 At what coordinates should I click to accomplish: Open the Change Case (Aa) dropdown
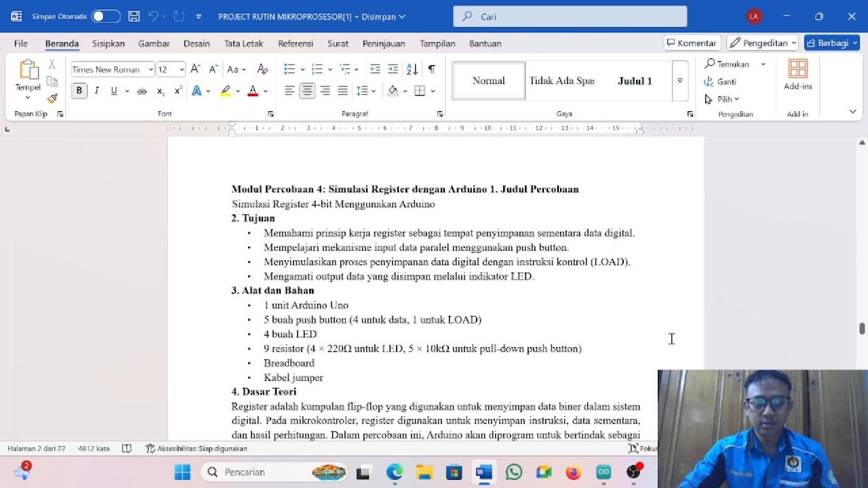click(237, 69)
